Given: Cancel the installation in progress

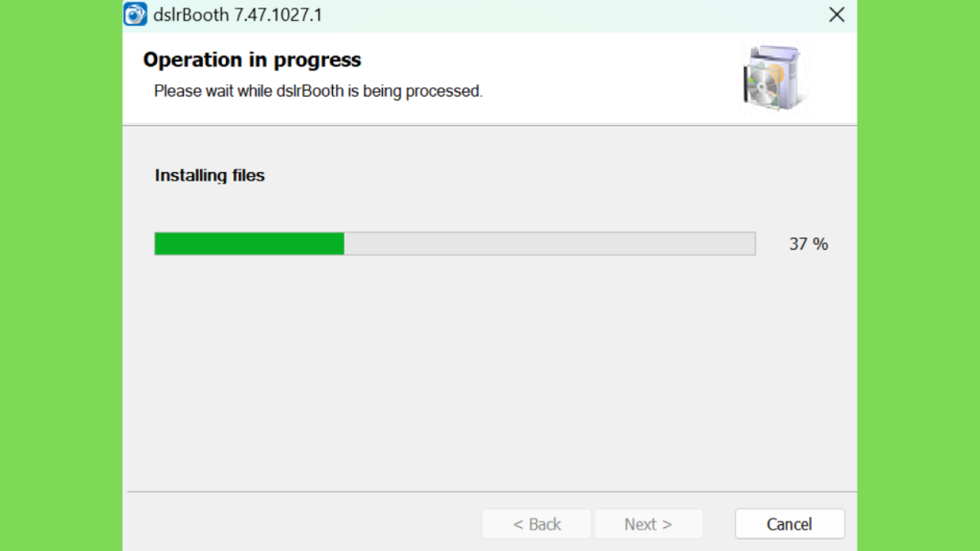Looking at the screenshot, I should 790,523.
